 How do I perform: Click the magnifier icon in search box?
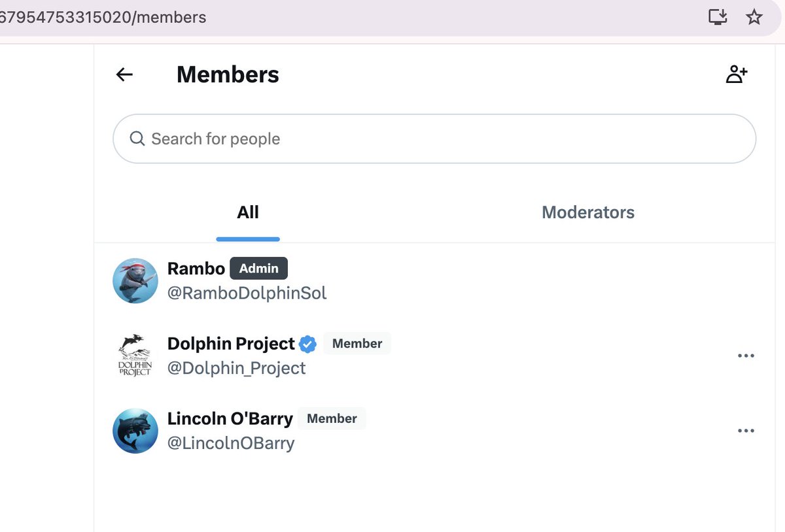137,139
